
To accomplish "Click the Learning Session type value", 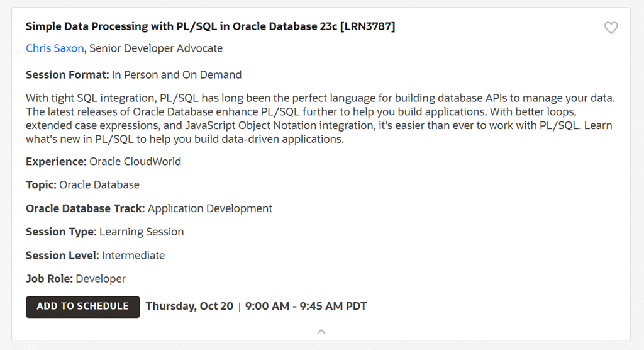I will pos(142,232).
